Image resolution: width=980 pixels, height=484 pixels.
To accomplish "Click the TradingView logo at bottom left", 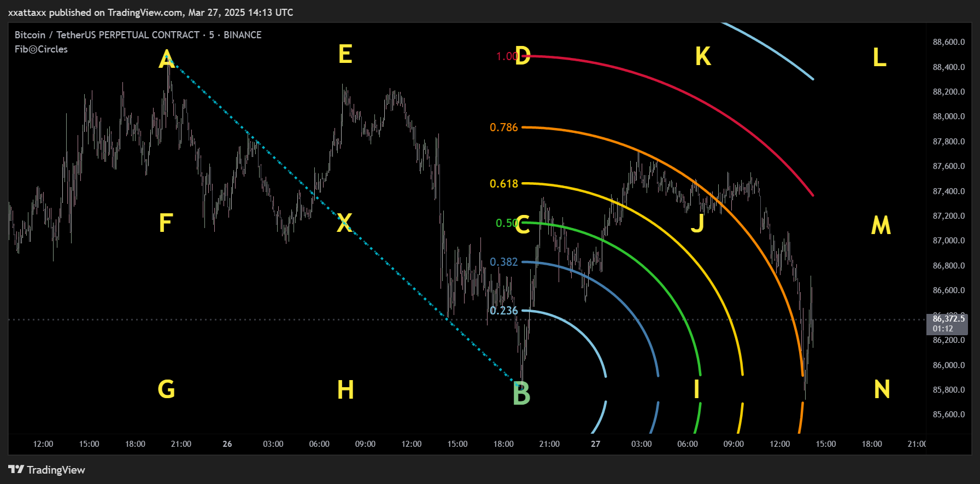I will click(x=46, y=470).
